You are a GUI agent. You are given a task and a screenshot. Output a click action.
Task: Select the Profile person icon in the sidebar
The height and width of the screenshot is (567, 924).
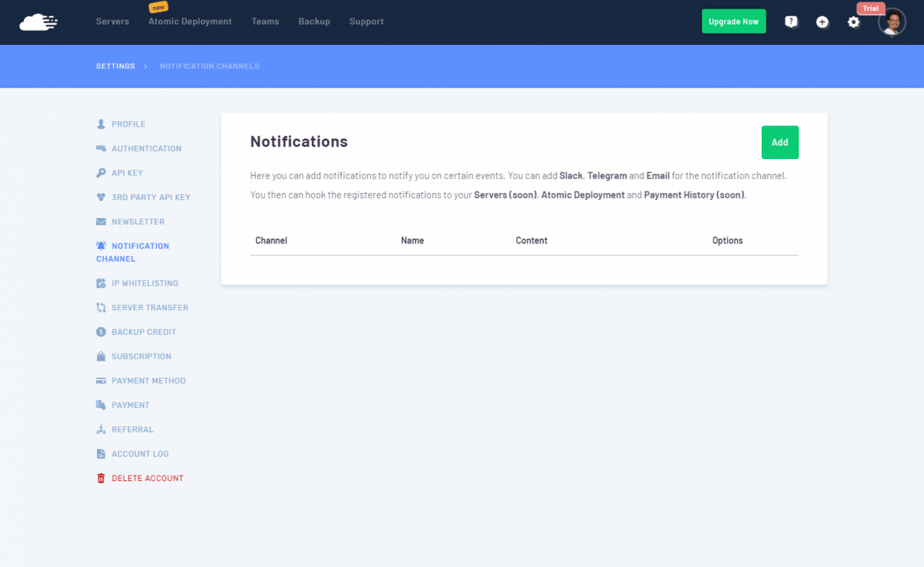click(x=100, y=124)
